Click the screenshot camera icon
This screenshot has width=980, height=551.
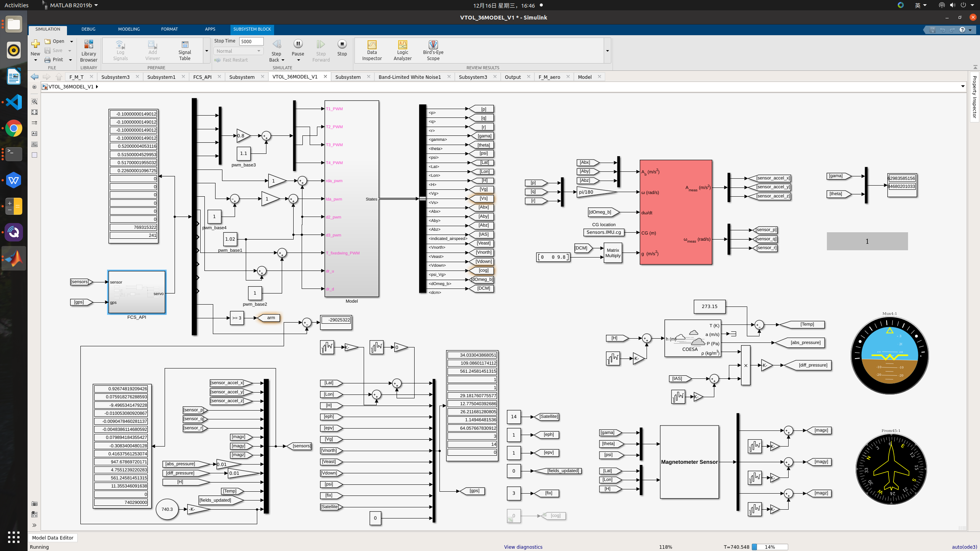tap(34, 504)
